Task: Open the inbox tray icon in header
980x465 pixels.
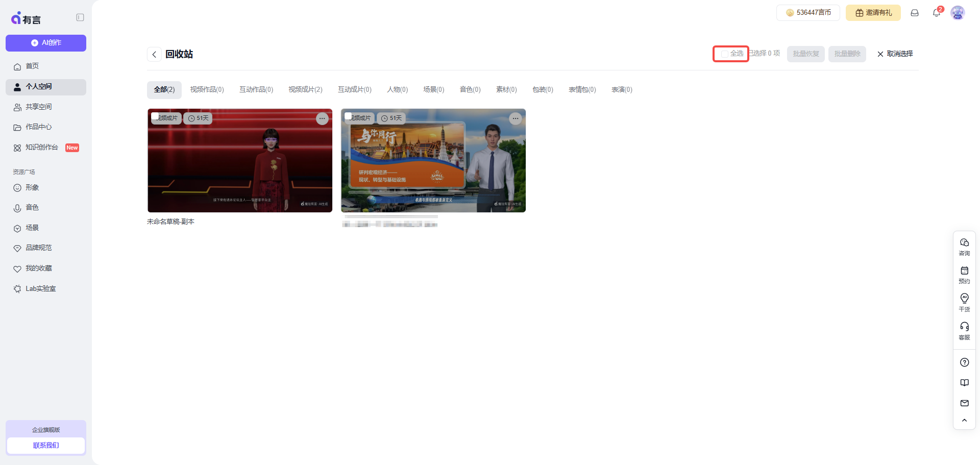Action: click(915, 13)
